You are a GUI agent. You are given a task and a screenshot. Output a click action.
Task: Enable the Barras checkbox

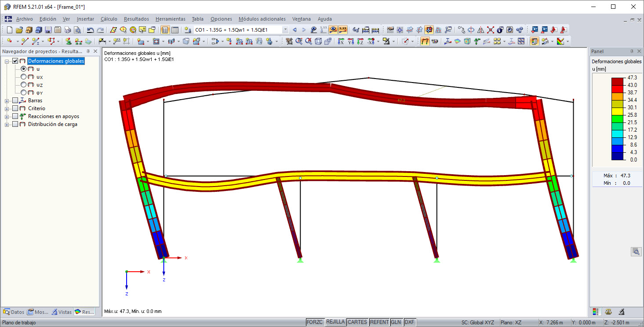pyautogui.click(x=15, y=101)
